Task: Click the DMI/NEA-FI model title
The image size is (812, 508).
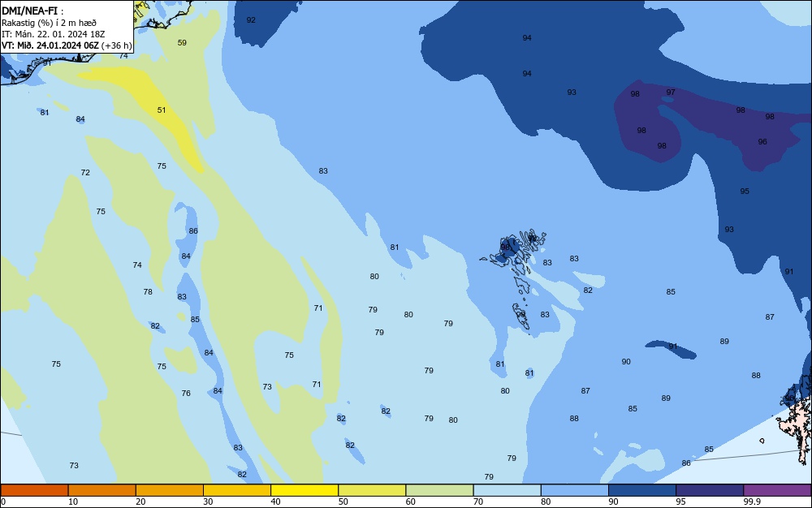Action: coord(30,11)
